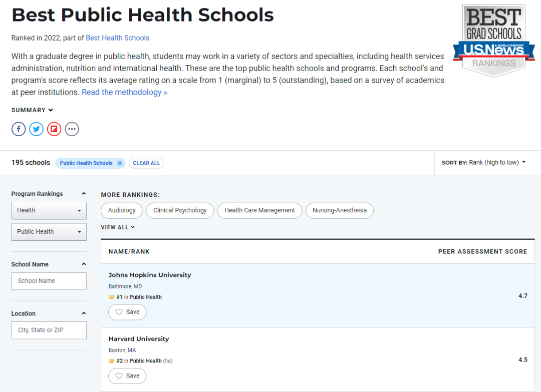Share the page on Twitter
The width and height of the screenshot is (541, 392).
[36, 129]
